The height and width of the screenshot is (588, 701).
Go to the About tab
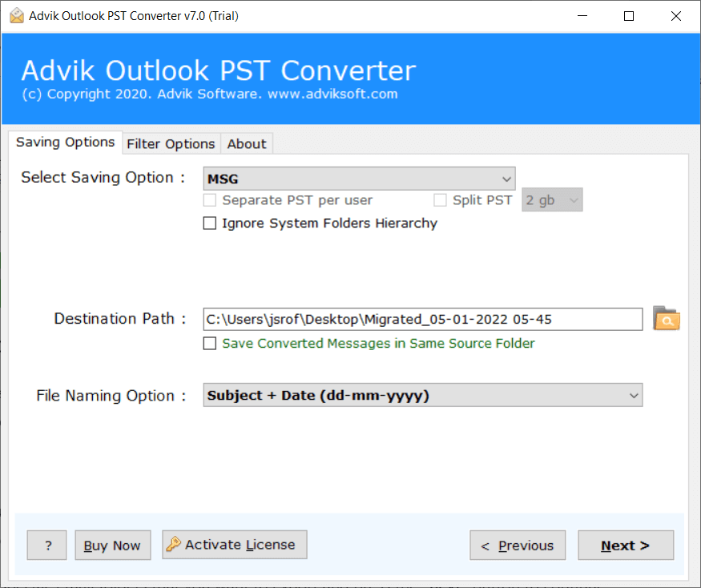coord(247,144)
